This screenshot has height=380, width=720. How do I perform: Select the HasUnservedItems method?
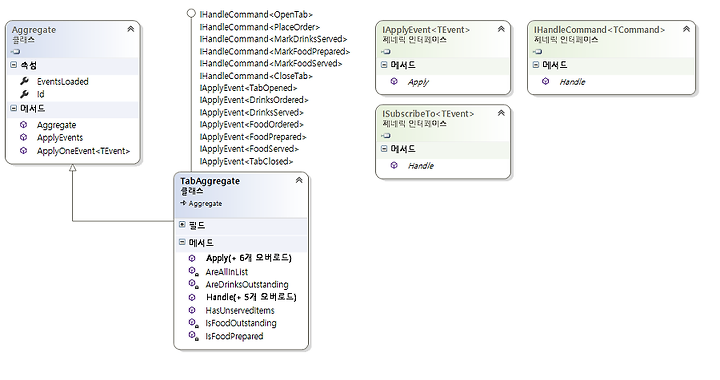[x=240, y=311]
